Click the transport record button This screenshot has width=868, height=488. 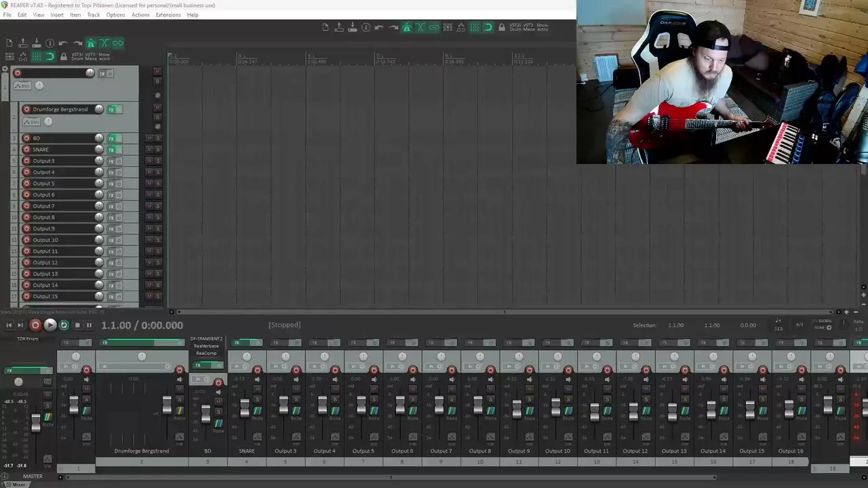point(35,325)
